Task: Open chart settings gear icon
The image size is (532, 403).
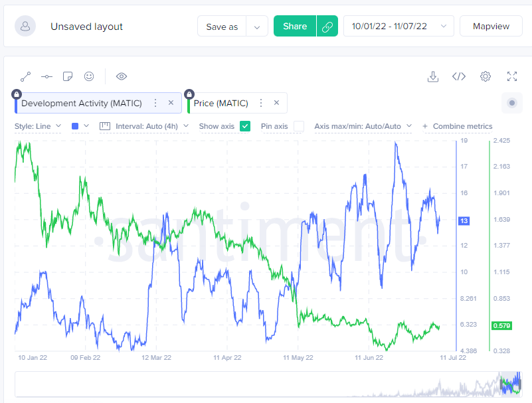Action: [486, 76]
